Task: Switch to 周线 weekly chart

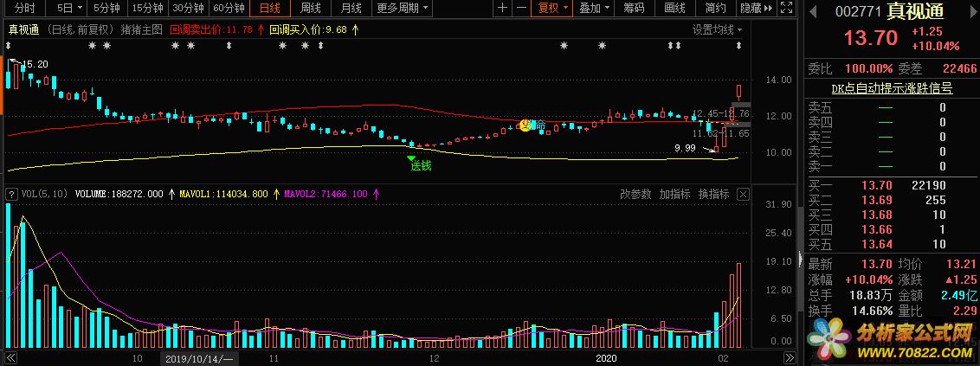Action: (310, 8)
